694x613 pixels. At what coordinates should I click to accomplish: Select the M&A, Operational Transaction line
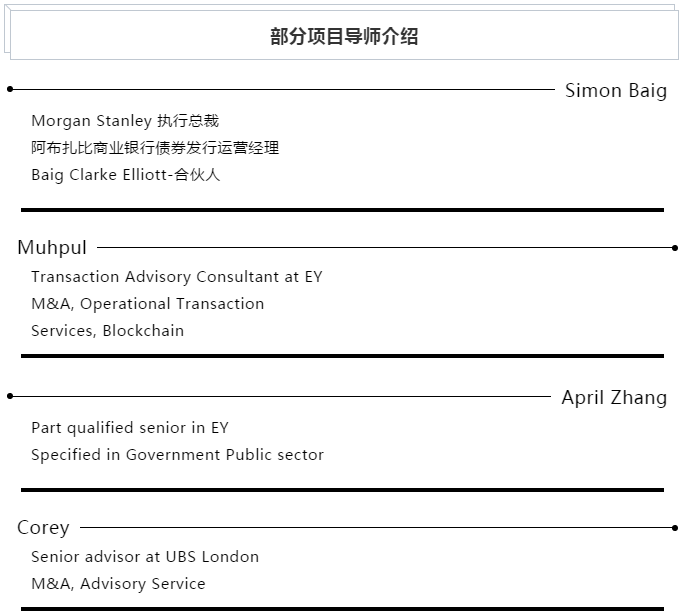(148, 304)
